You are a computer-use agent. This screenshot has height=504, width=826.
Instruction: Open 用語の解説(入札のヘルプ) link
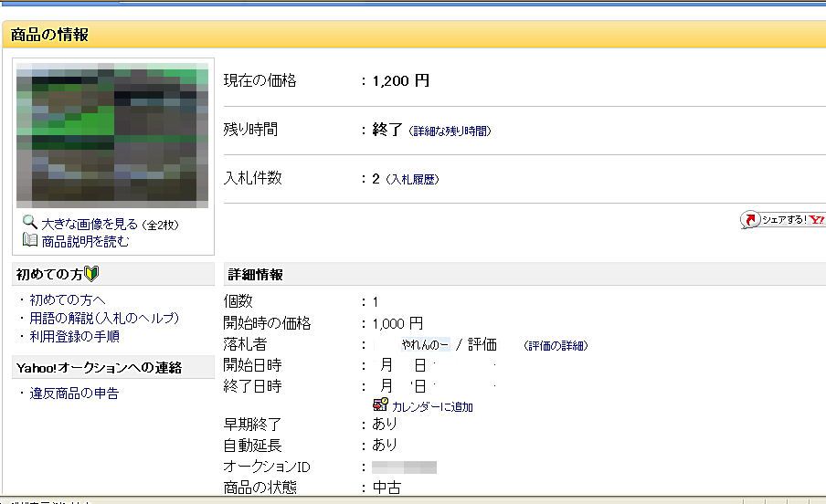(x=104, y=318)
